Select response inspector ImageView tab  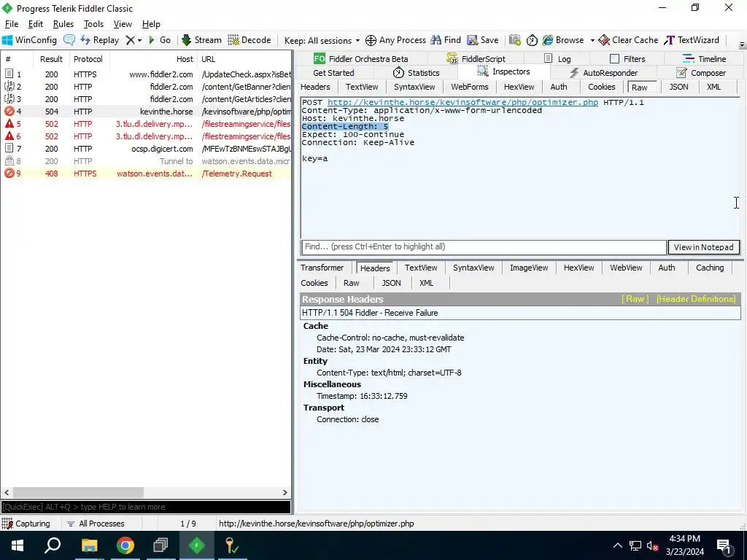(x=529, y=268)
